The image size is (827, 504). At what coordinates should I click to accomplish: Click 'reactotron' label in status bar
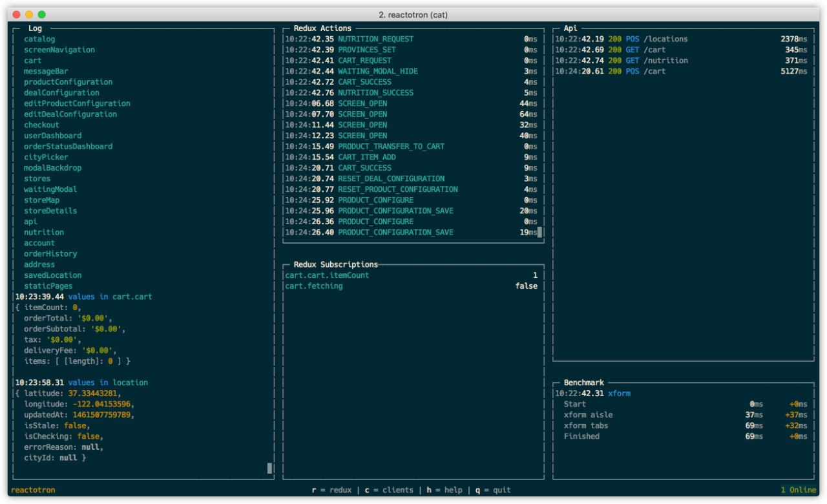33,490
